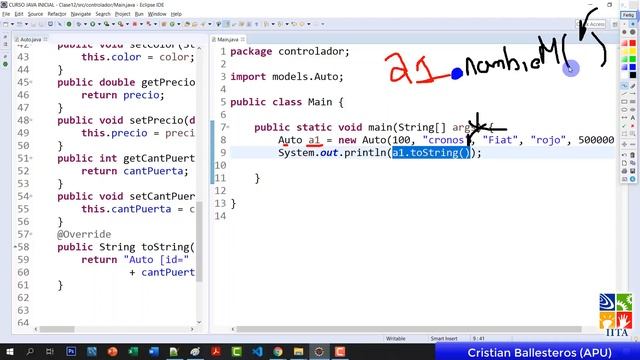Collapse the main method fold at line 7
Viewport: 640px width, 360px height.
[228, 127]
